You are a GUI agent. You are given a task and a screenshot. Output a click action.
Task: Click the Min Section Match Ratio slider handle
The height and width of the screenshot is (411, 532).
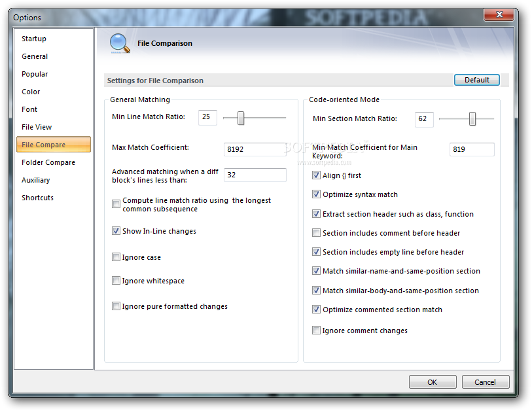pyautogui.click(x=472, y=119)
